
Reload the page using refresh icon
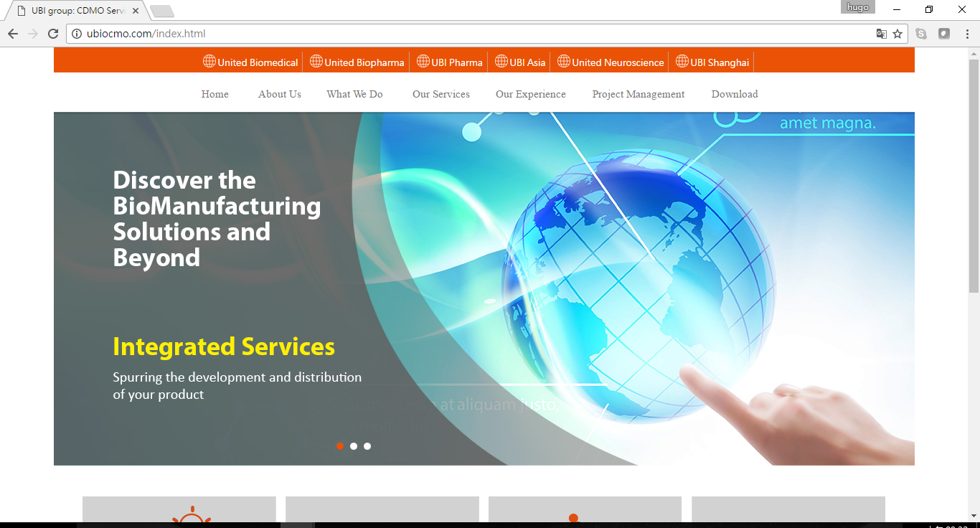tap(53, 34)
